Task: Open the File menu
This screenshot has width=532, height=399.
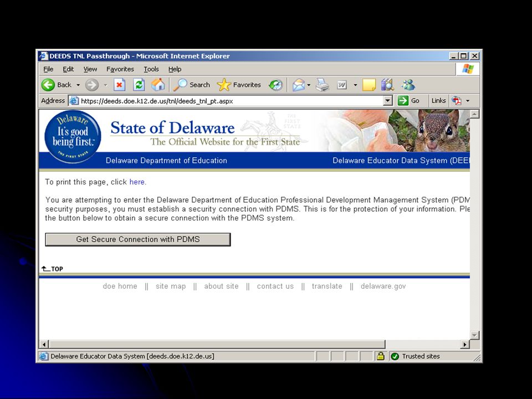Action: (48, 69)
